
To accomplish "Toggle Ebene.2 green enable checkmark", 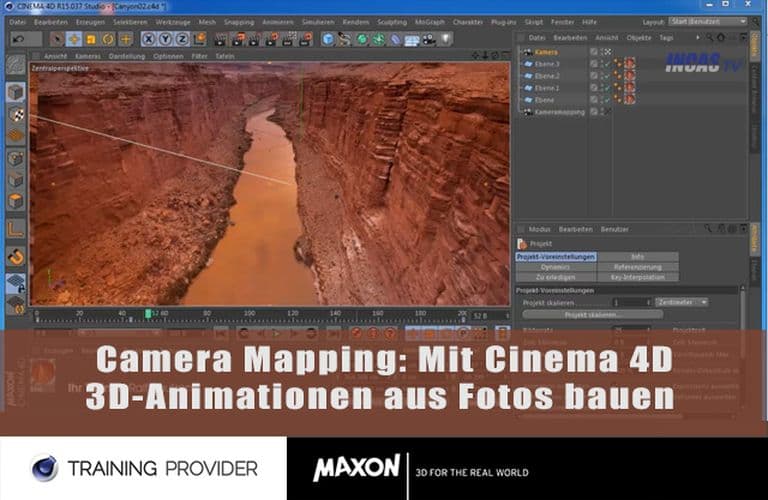I will [607, 76].
